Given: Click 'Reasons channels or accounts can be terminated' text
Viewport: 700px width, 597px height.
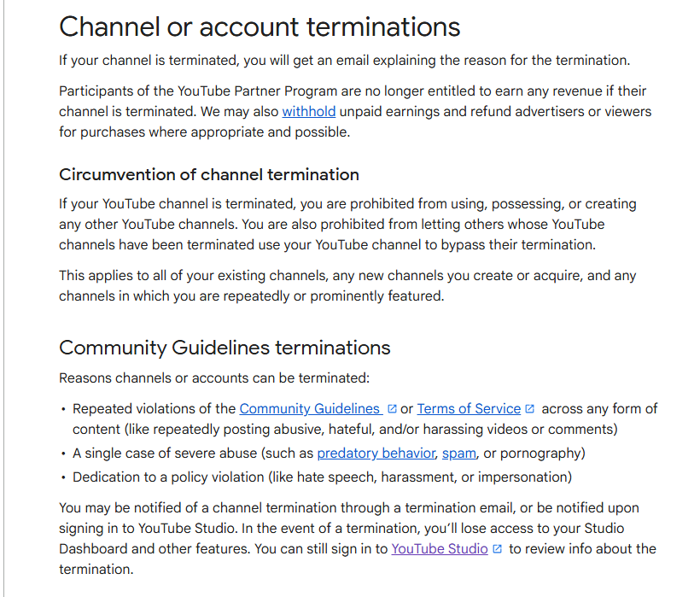Looking at the screenshot, I should [214, 378].
